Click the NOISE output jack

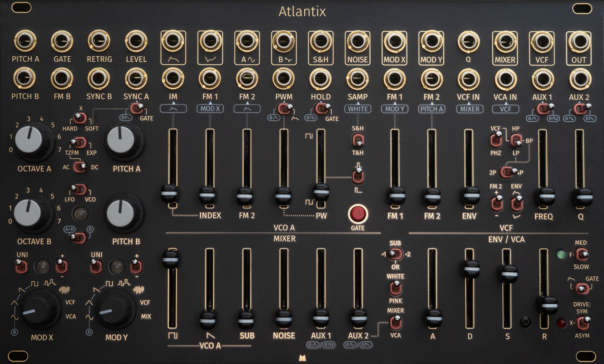(x=357, y=41)
